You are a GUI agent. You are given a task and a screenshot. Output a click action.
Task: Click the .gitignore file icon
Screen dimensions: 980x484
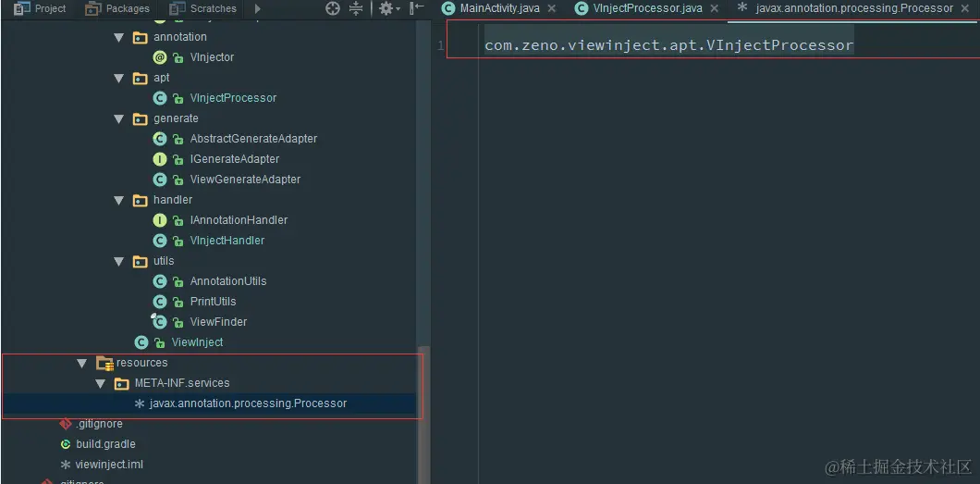click(x=65, y=424)
